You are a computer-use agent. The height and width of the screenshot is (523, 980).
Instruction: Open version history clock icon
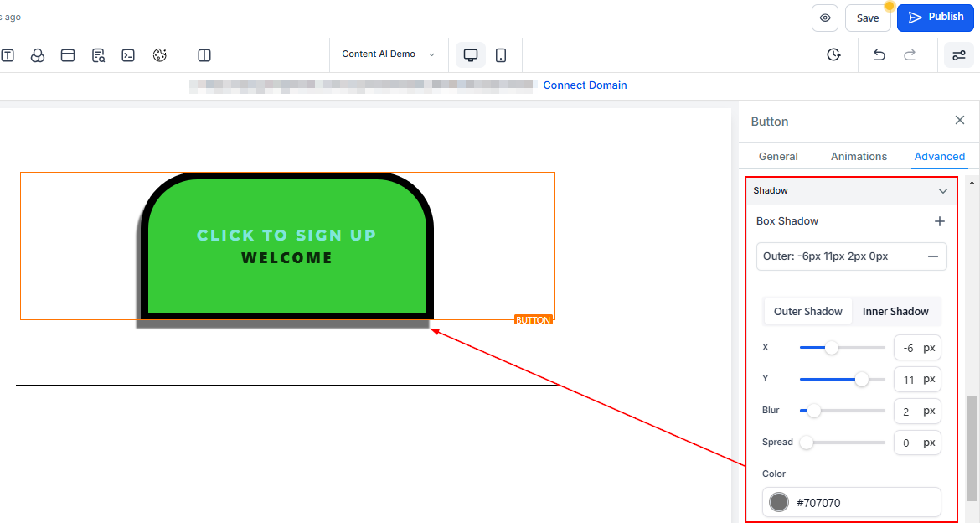point(833,55)
